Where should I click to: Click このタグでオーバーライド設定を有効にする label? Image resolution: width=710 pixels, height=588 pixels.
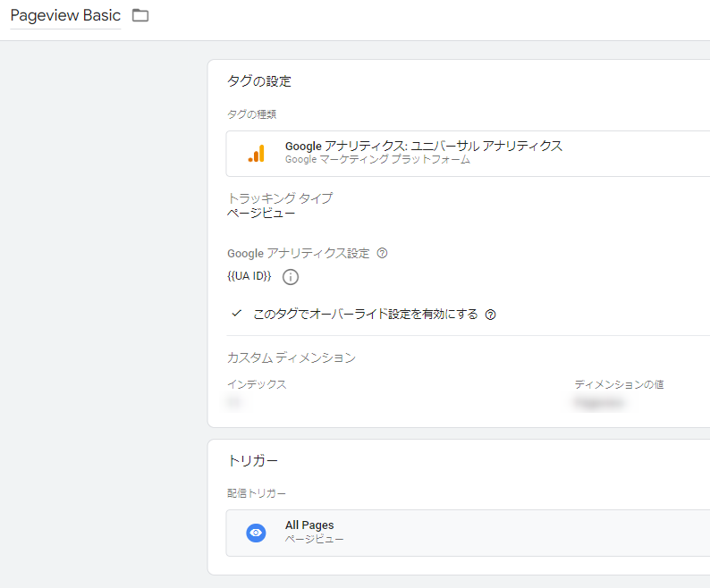[x=366, y=315]
